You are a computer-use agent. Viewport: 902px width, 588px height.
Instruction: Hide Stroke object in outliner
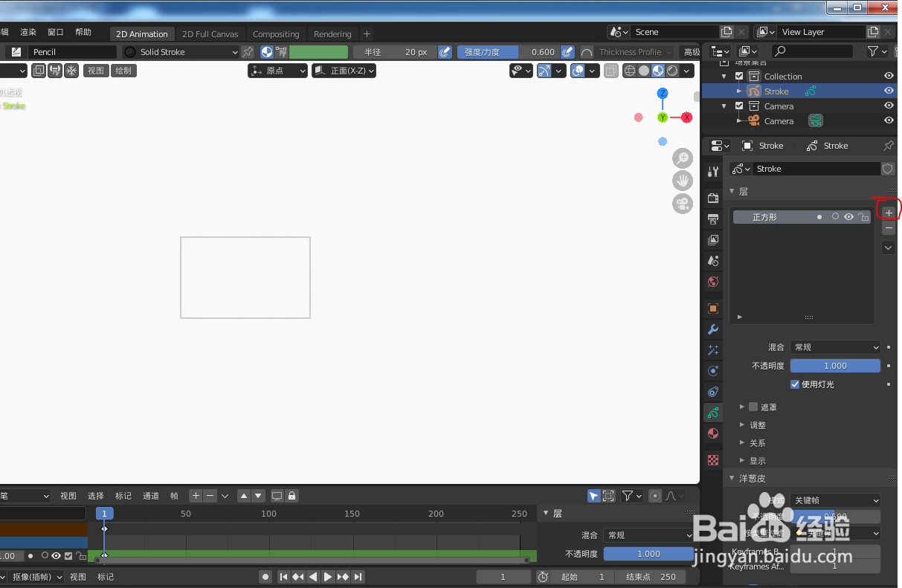pyautogui.click(x=888, y=91)
